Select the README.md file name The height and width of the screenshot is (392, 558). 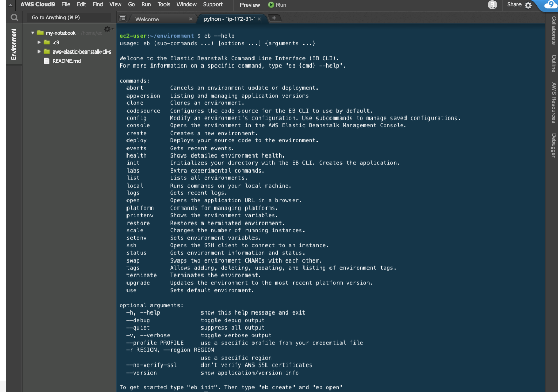click(67, 61)
